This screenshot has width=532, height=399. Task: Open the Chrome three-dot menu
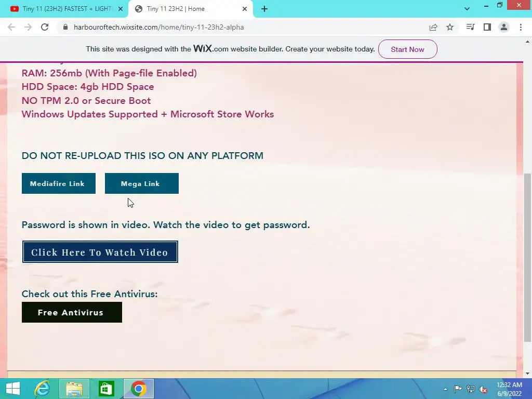point(521,27)
